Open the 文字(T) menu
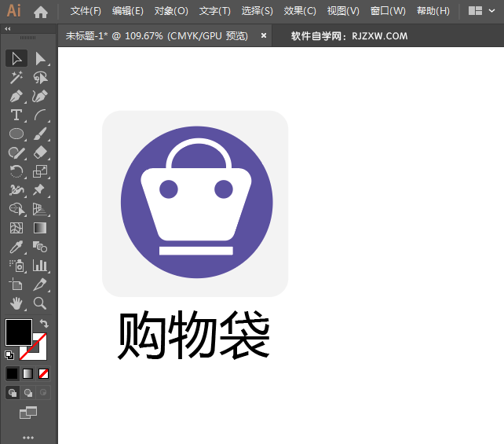 click(x=215, y=11)
